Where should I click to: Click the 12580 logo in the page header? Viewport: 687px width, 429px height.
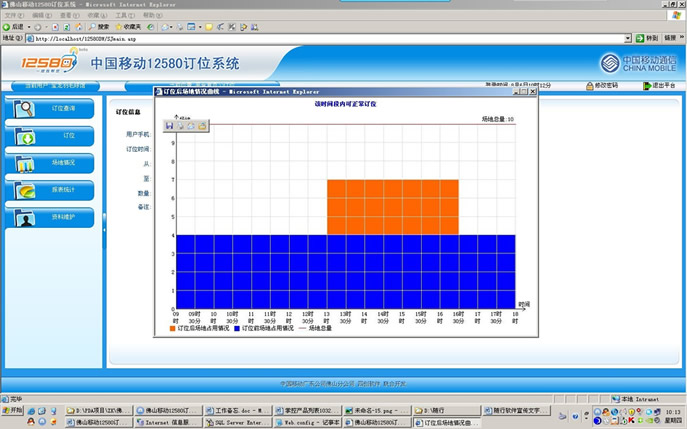click(50, 62)
